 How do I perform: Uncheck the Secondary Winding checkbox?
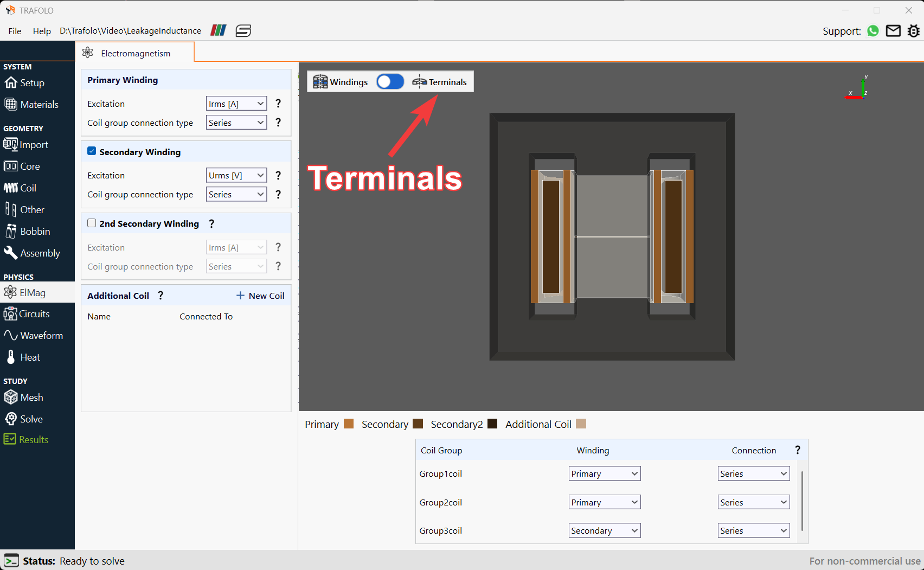(x=92, y=151)
